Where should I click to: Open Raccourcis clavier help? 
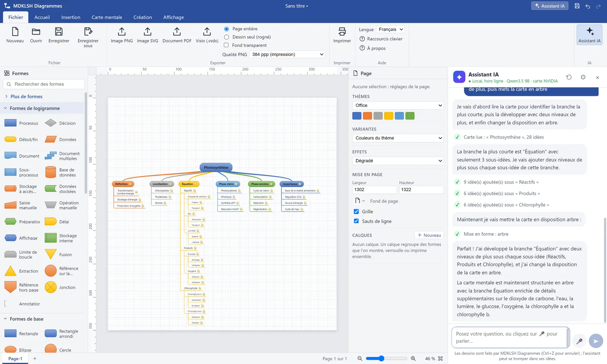pos(381,39)
